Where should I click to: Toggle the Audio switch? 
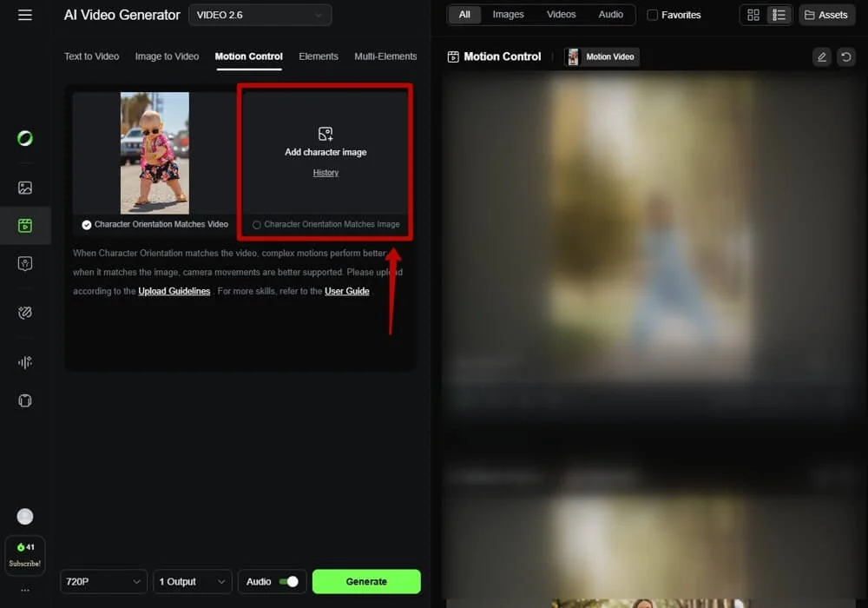291,581
